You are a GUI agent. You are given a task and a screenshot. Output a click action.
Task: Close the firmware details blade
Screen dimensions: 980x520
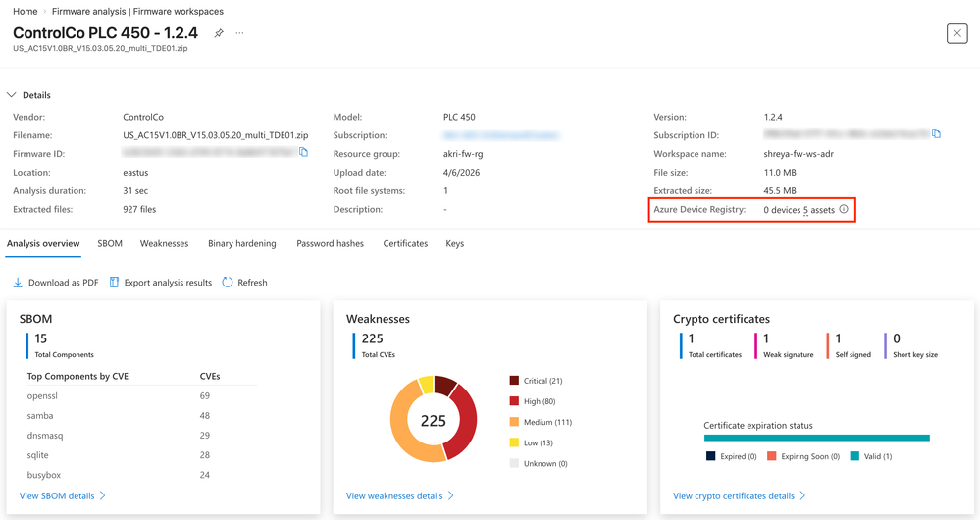coord(956,33)
